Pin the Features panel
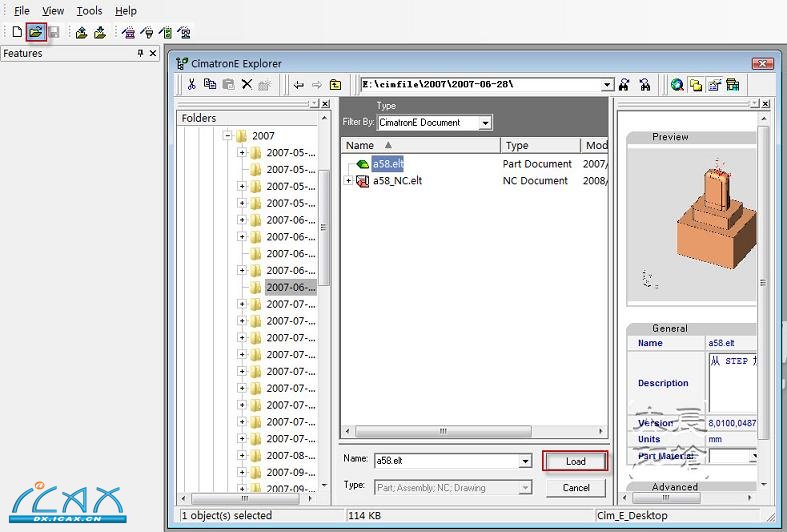Viewport: 787px width, 532px height. click(141, 54)
